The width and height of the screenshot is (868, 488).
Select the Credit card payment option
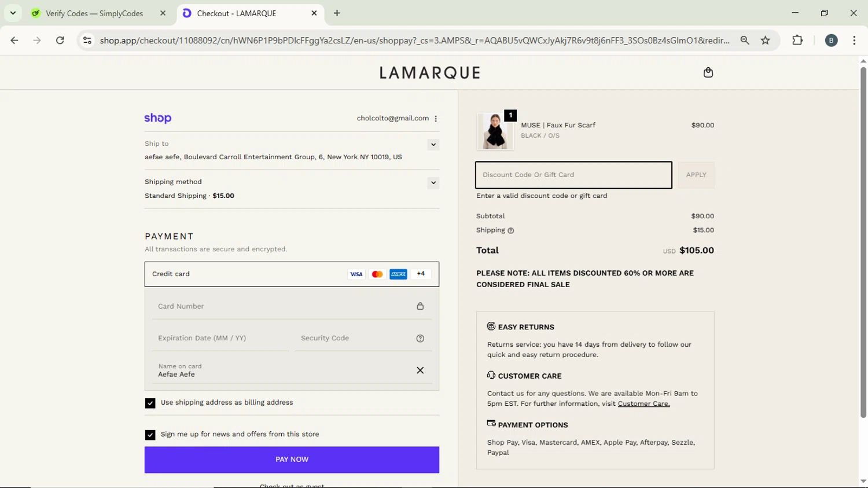292,274
